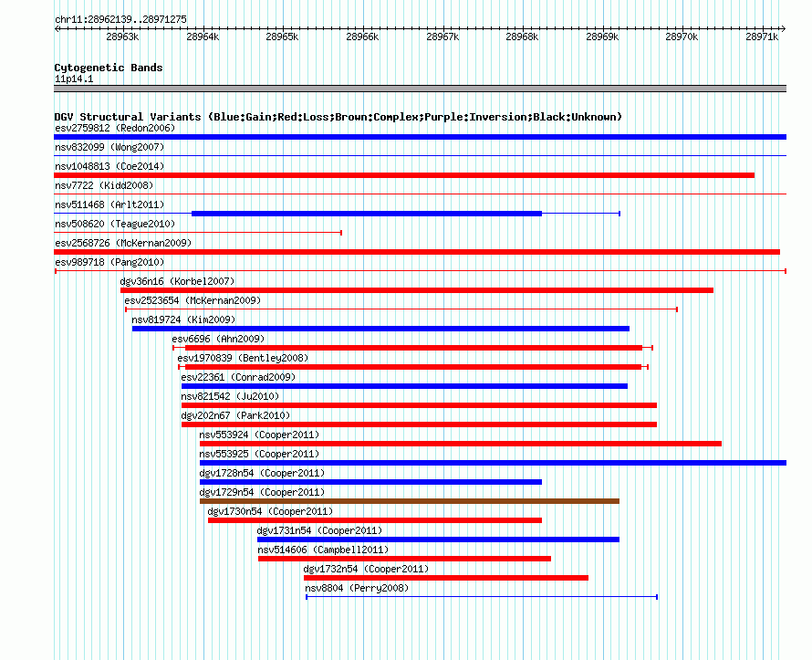Open the esv1970839 (Bentley2008) label
The image size is (812, 660).
(243, 358)
